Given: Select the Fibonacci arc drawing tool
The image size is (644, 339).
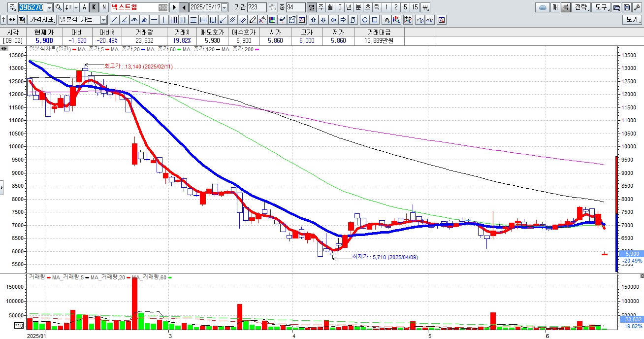Looking at the screenshot, I should coord(134,20).
